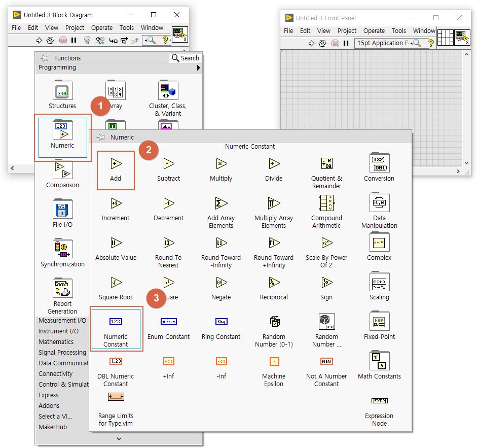Expand the Measurement I/O category
This screenshot has height=448, width=478.
[x=62, y=321]
